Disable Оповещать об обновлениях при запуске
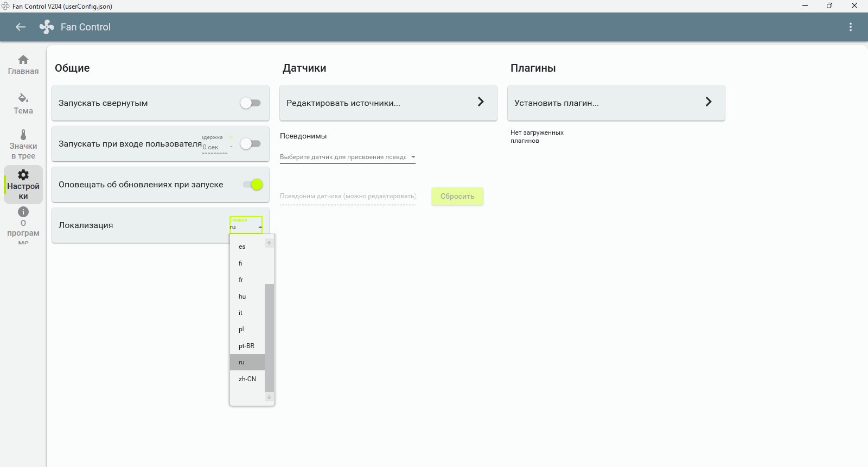The height and width of the screenshot is (467, 868). [253, 185]
